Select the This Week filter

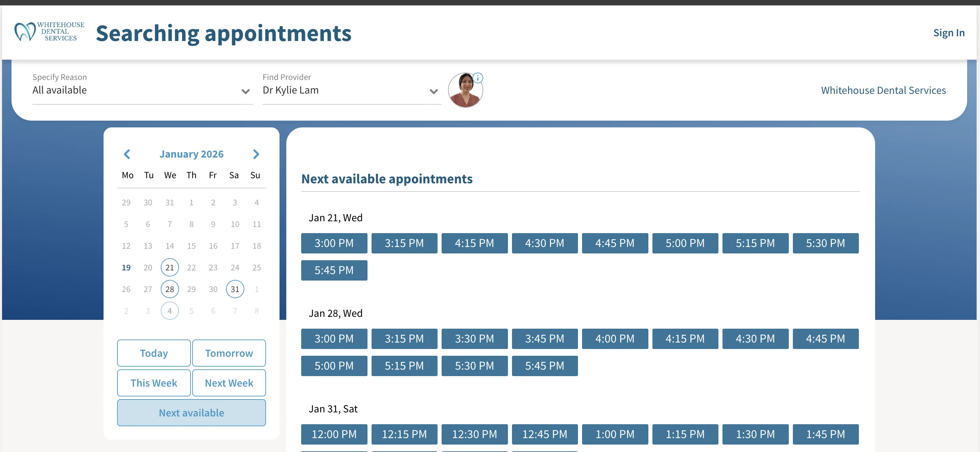click(x=154, y=383)
